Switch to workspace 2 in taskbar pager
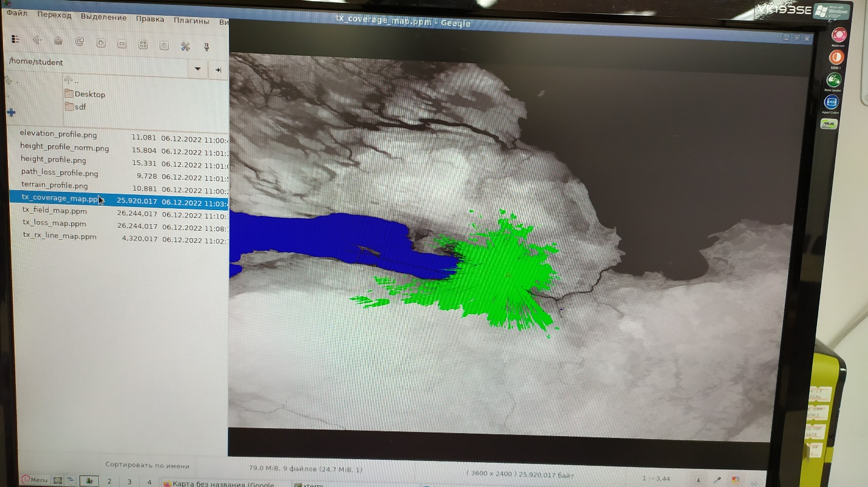Screen dimensions: 868x487 pos(109,482)
